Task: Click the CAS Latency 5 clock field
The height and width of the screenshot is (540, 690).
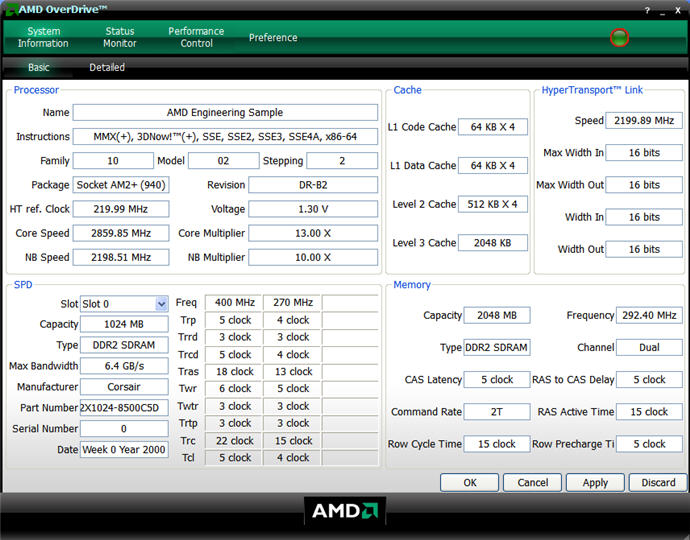Action: tap(497, 379)
